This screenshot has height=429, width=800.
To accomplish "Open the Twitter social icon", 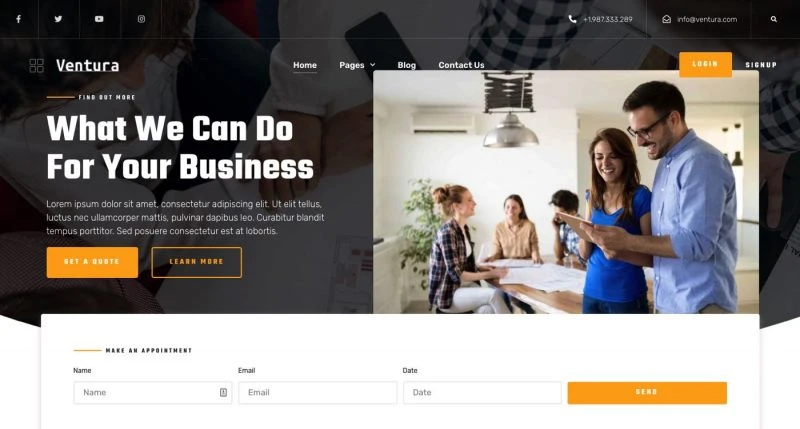I will [x=58, y=19].
